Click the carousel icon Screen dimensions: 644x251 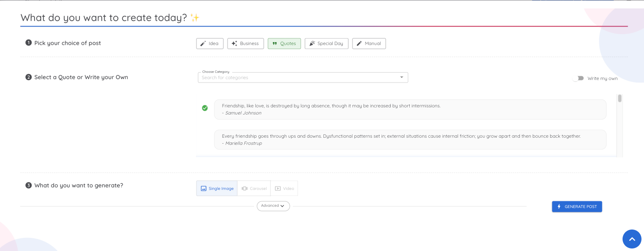245,189
